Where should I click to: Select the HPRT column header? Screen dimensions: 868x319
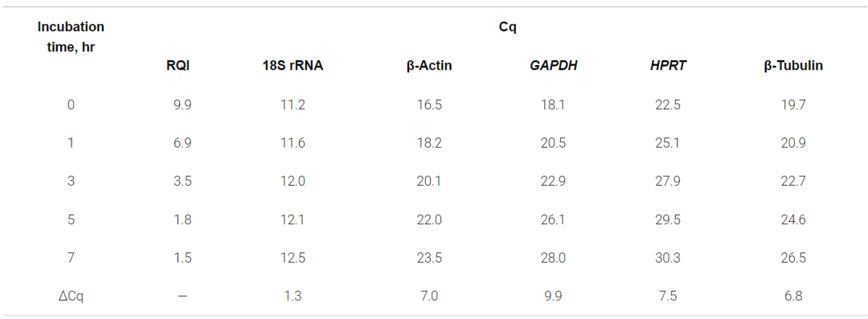pyautogui.click(x=668, y=66)
